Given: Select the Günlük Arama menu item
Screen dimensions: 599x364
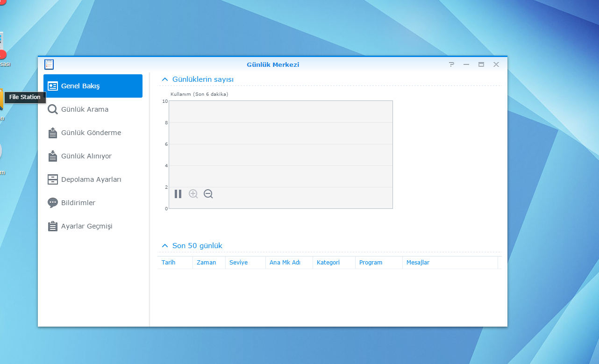Looking at the screenshot, I should tap(85, 109).
